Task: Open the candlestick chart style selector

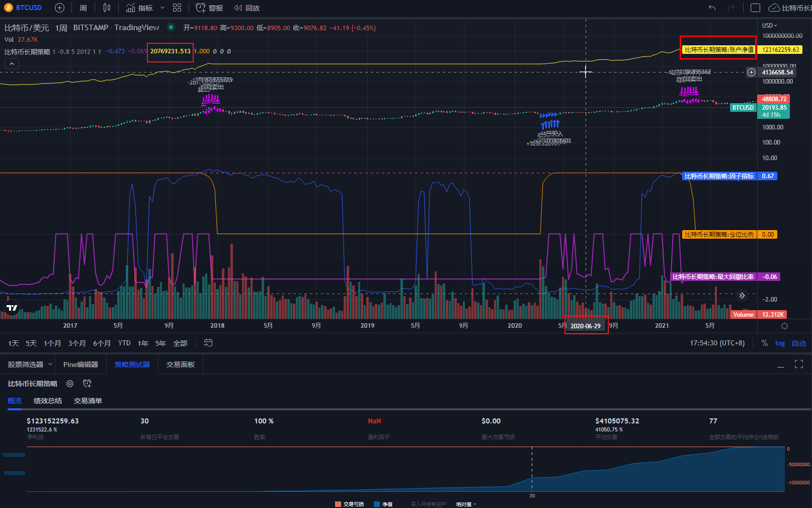Action: click(x=107, y=8)
